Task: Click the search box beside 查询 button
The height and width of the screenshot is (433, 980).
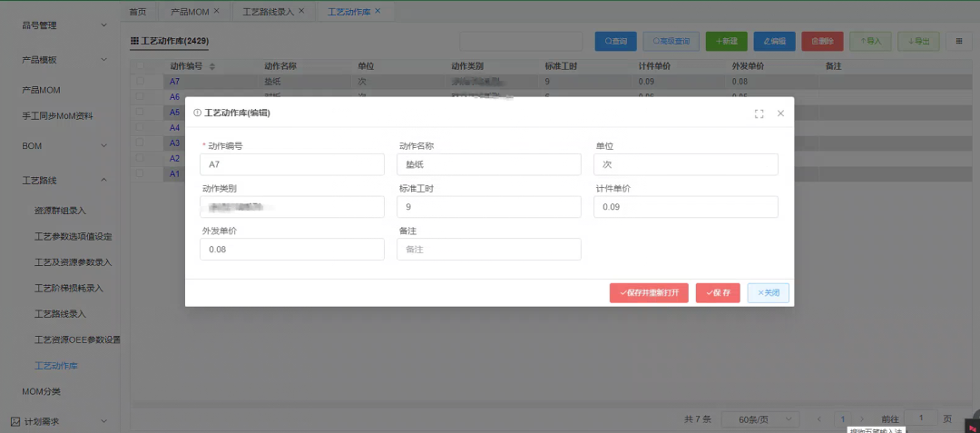Action: click(521, 41)
